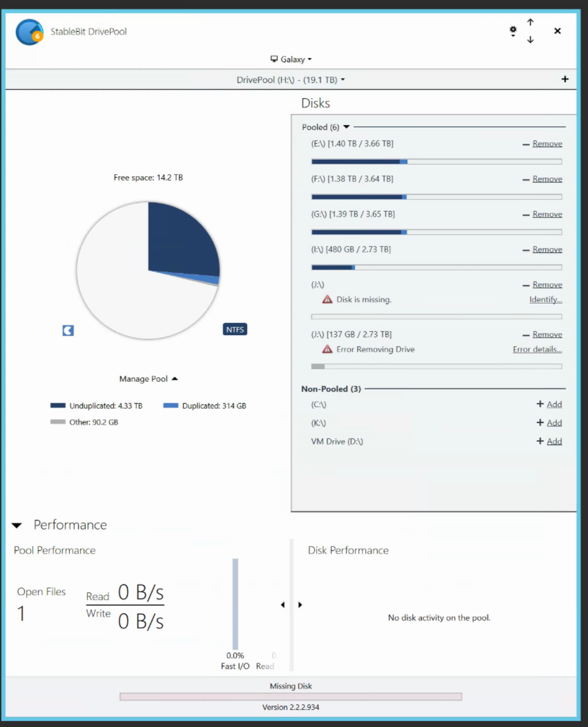This screenshot has height=727, width=588.
Task: Click the down arrow icon near settings
Action: [530, 40]
